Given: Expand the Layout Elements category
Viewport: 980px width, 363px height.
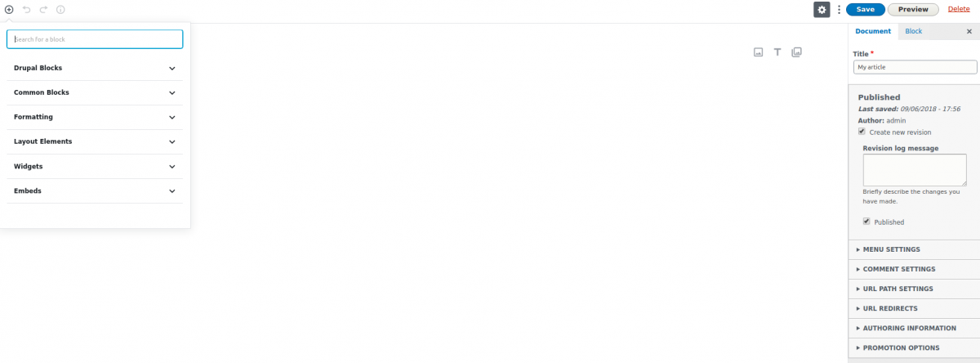Looking at the screenshot, I should (x=95, y=141).
